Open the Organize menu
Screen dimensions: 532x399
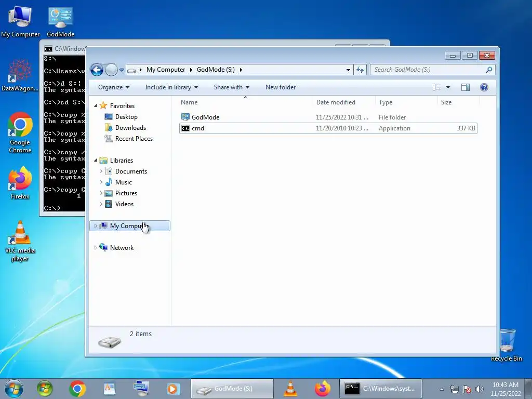(x=114, y=87)
